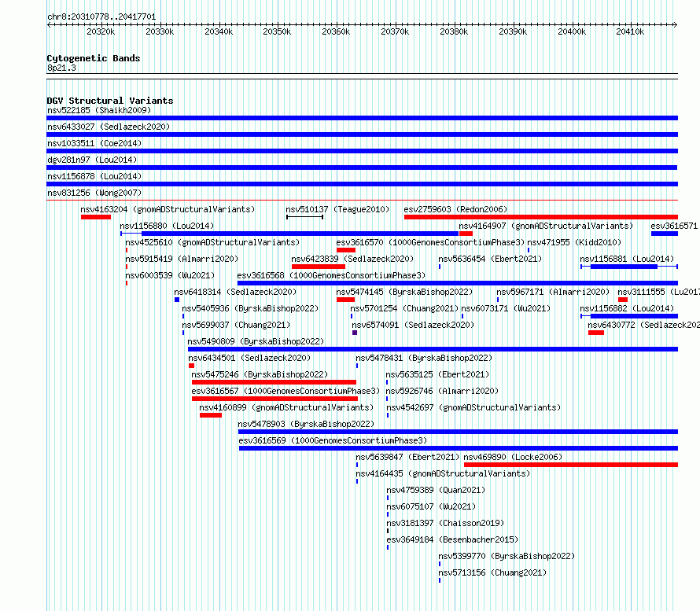Click long blue esv3616568 1000Genomes bar
Screen dimensions: 700x611
point(458,283)
